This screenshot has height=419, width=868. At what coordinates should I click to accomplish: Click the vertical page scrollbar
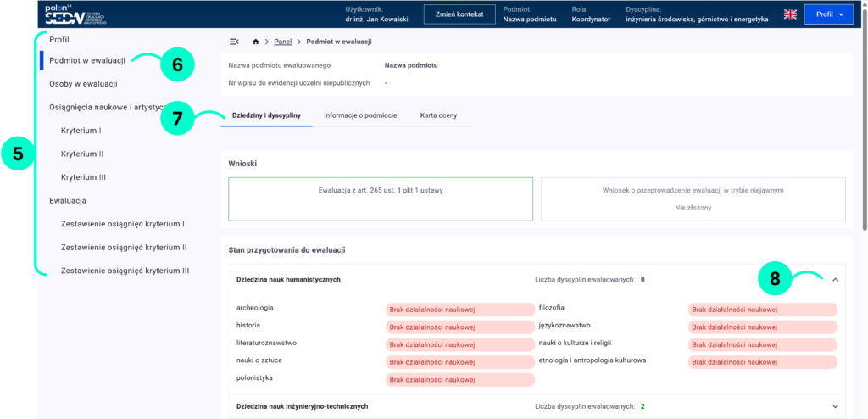tap(863, 127)
